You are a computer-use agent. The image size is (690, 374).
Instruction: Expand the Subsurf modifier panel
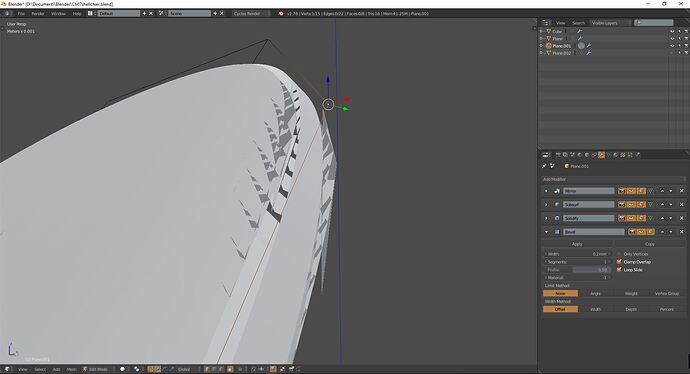pyautogui.click(x=547, y=205)
